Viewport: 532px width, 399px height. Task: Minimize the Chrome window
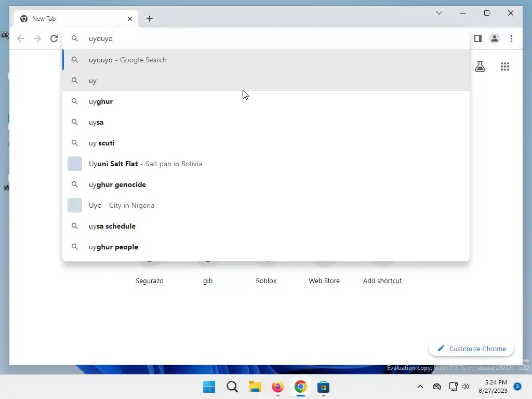click(x=463, y=13)
